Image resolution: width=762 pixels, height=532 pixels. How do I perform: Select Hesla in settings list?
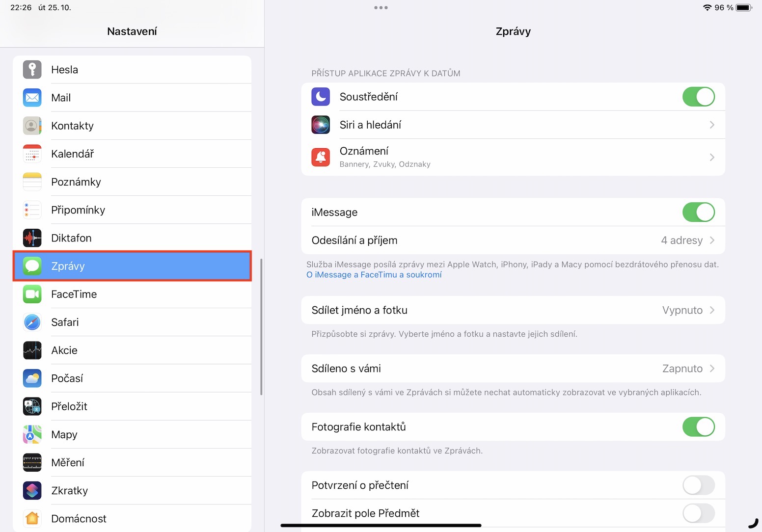pos(132,70)
